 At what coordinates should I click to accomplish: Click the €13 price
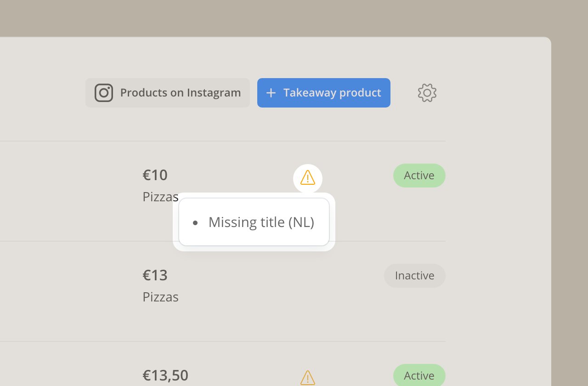coord(155,275)
